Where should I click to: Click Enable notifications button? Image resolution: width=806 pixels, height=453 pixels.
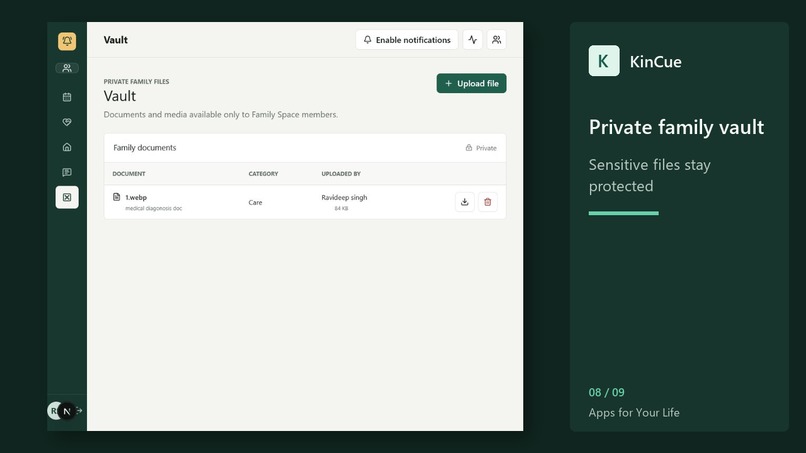(x=407, y=40)
